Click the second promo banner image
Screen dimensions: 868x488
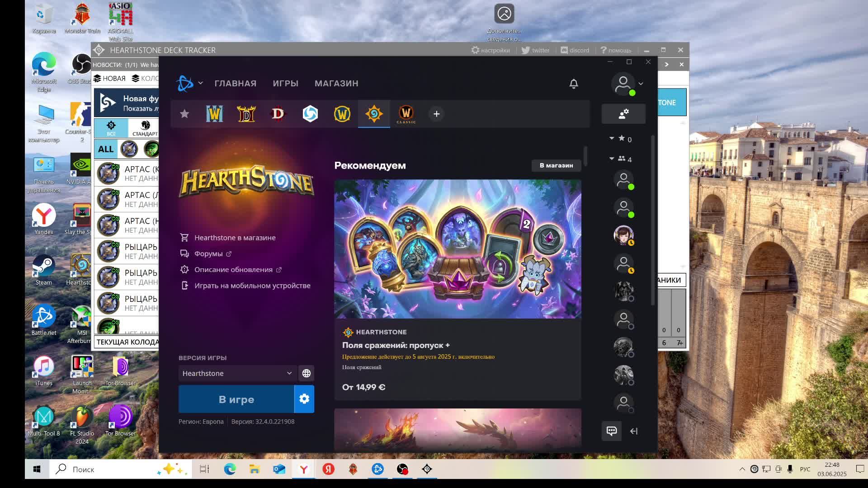[x=458, y=429]
